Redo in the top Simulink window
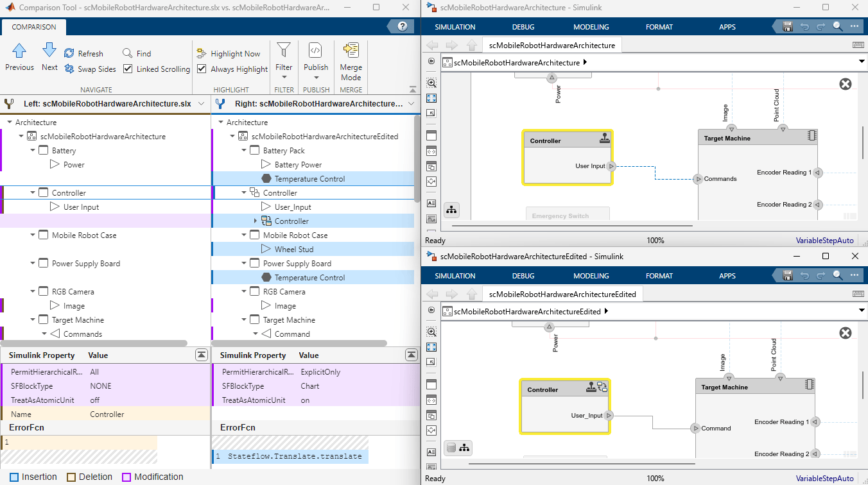Image resolution: width=868 pixels, height=485 pixels. 821,26
